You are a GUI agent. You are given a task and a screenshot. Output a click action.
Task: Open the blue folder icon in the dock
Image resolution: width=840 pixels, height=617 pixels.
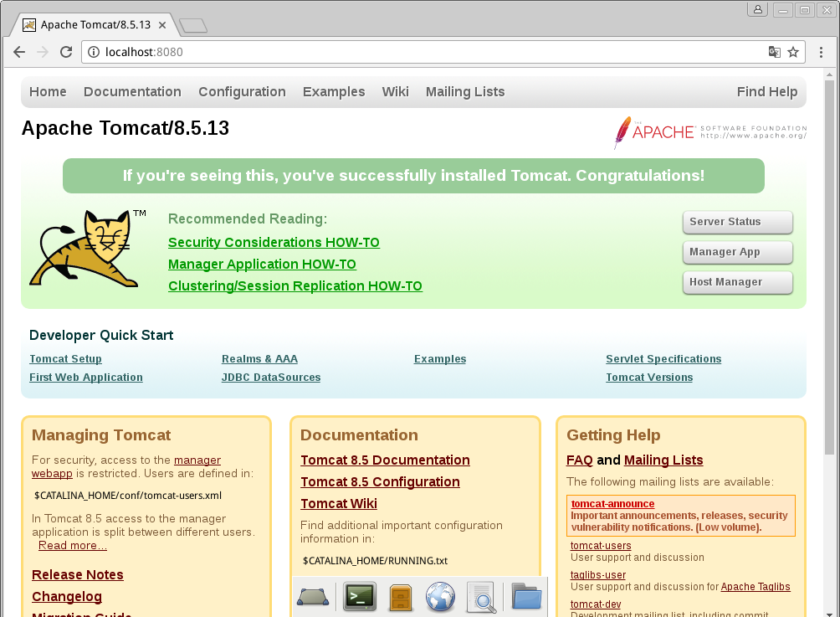(526, 596)
